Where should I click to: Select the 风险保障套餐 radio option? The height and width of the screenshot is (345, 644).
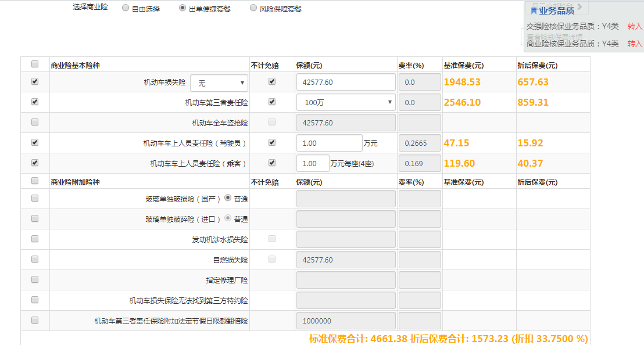(253, 9)
